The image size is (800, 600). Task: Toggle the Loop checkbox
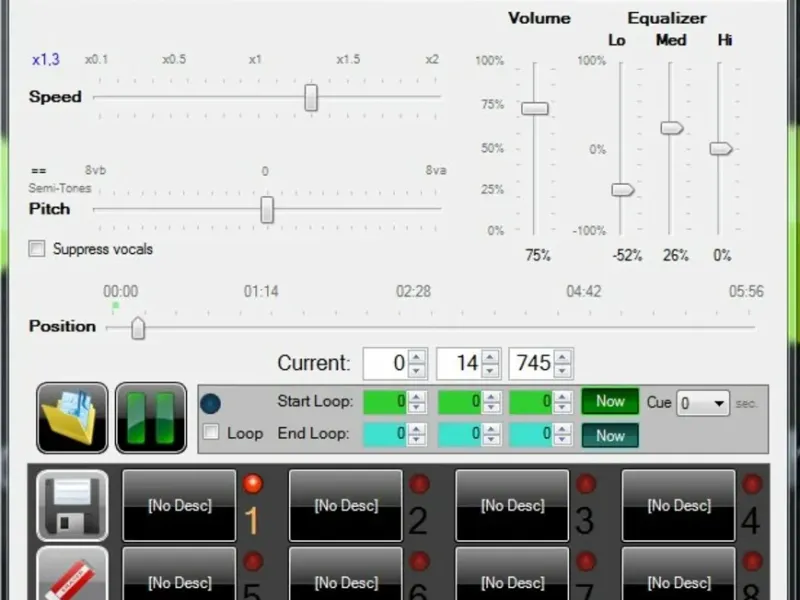[x=211, y=432]
